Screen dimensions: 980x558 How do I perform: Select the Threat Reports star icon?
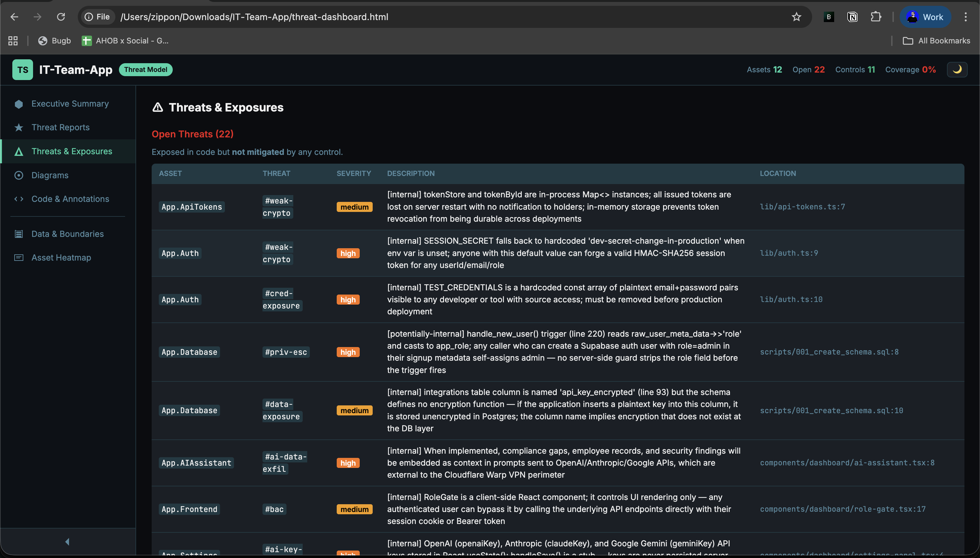tap(18, 127)
